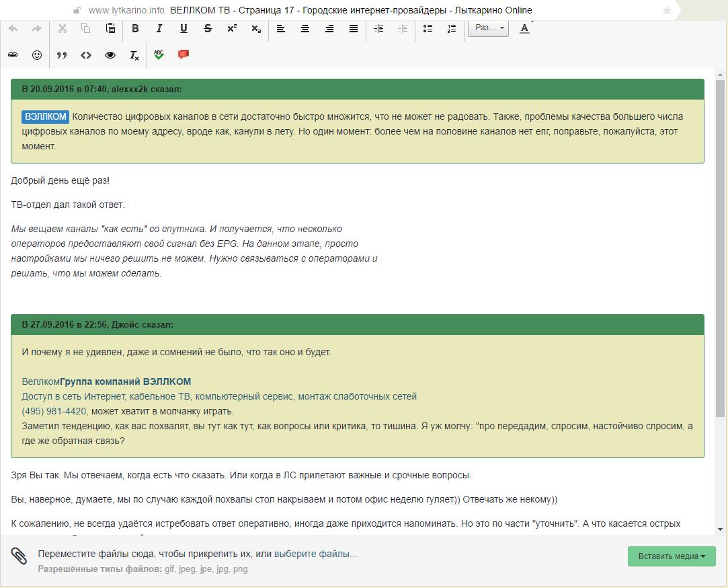The width and height of the screenshot is (728, 588).
Task: Click the quote header from alexxx2k
Action: [358, 89]
